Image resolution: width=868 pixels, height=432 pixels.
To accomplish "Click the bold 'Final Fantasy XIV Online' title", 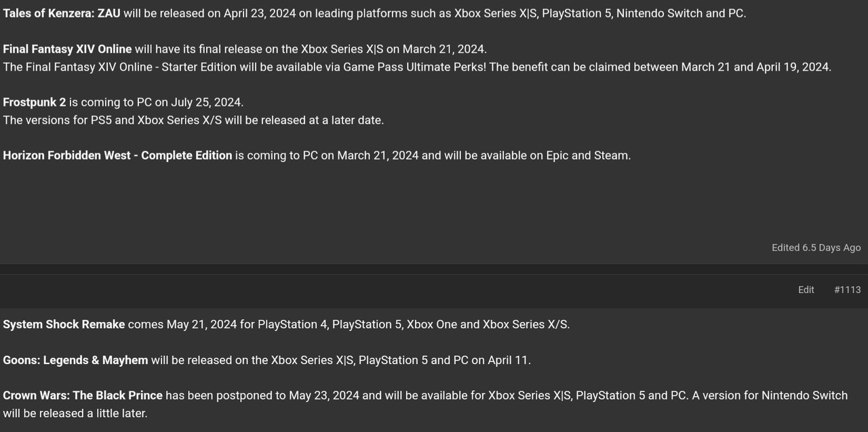I will pyautogui.click(x=67, y=49).
